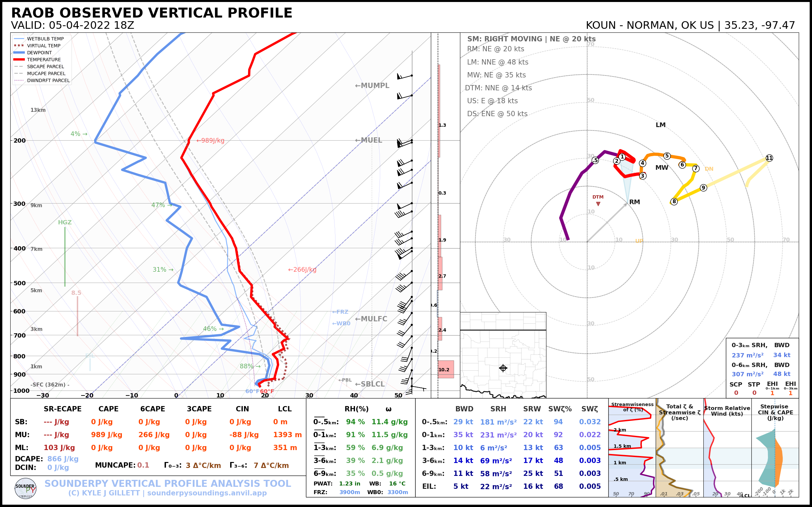Click the circled 3 hodograph marker
The width and height of the screenshot is (812, 507).
(x=642, y=176)
